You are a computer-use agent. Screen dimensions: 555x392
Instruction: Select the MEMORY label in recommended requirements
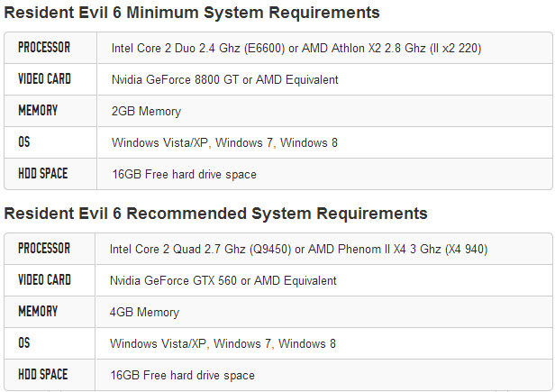click(38, 312)
